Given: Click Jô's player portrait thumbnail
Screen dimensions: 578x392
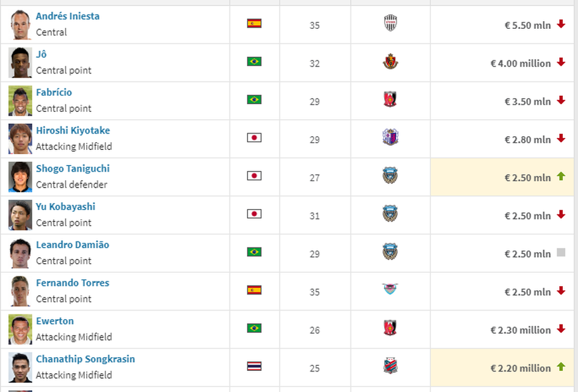Looking at the screenshot, I should point(20,63).
